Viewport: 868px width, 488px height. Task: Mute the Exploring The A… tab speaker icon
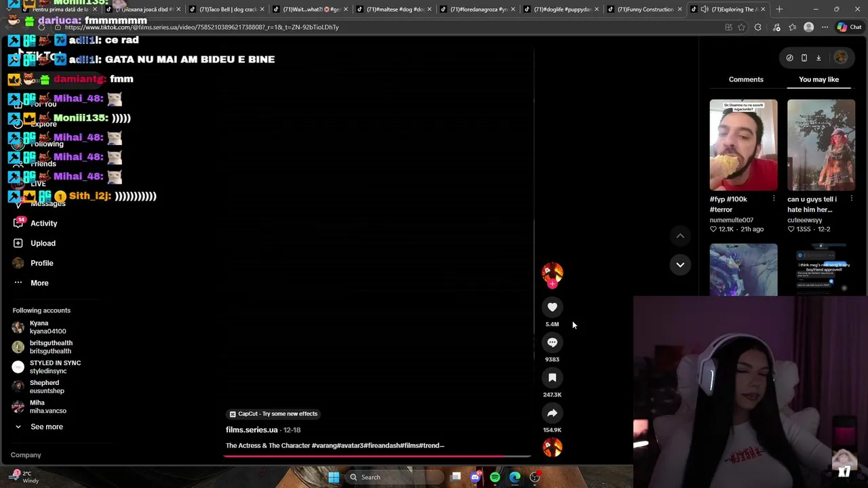[x=705, y=9]
